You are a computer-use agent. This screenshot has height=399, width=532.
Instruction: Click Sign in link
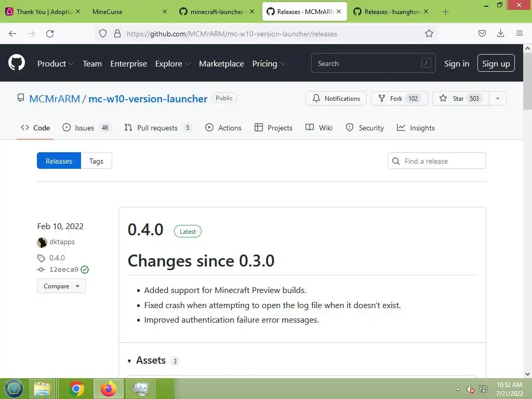point(457,63)
